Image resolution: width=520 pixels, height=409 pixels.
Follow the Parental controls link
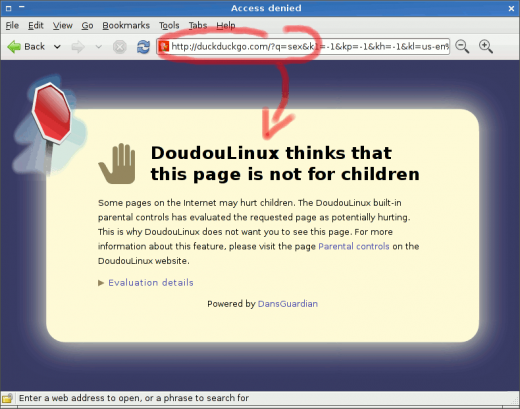tap(354, 246)
